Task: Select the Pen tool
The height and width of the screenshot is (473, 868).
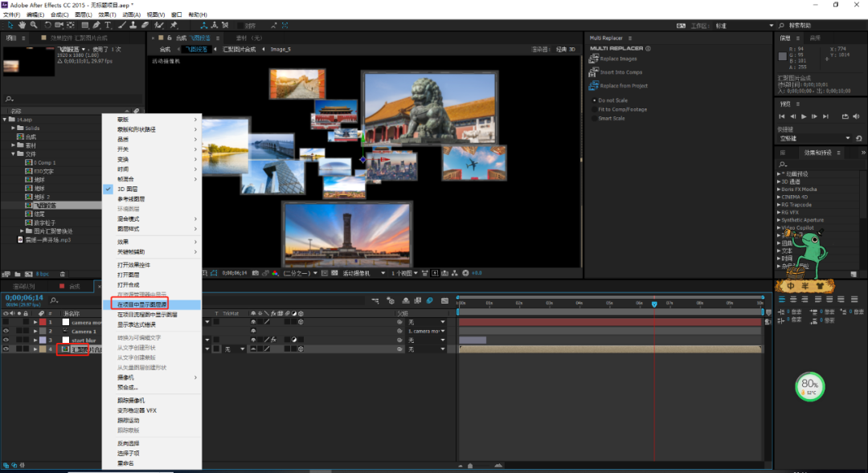Action: [97, 25]
